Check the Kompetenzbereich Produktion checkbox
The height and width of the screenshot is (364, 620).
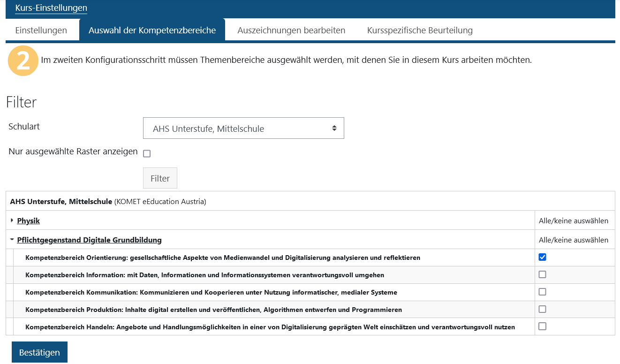pos(543,309)
